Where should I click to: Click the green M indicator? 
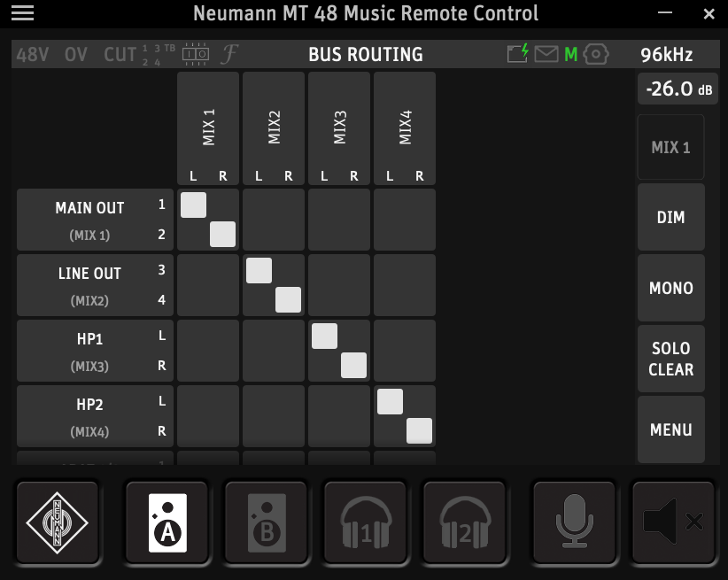tap(570, 55)
